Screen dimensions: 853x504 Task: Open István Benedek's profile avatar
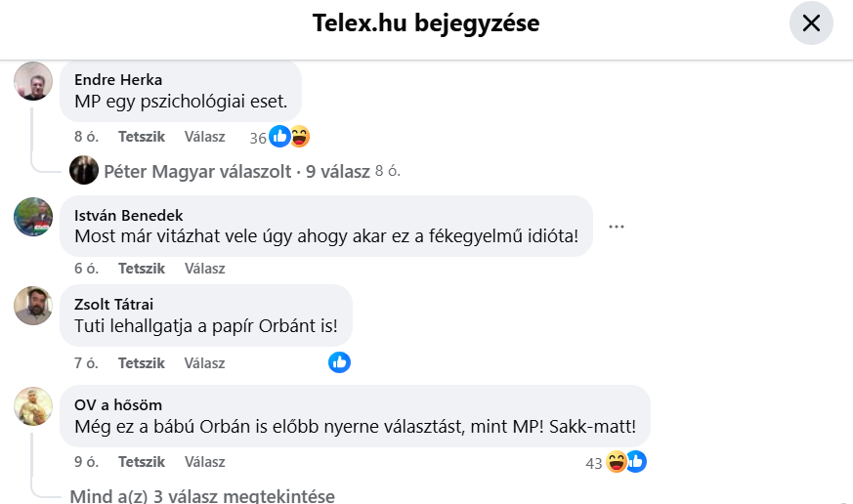click(33, 217)
